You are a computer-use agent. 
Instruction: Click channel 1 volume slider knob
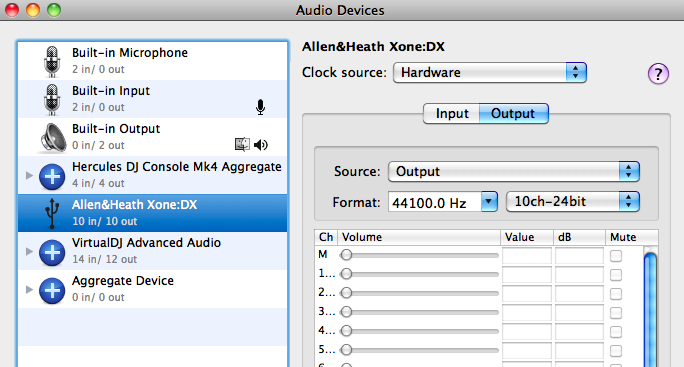(346, 274)
